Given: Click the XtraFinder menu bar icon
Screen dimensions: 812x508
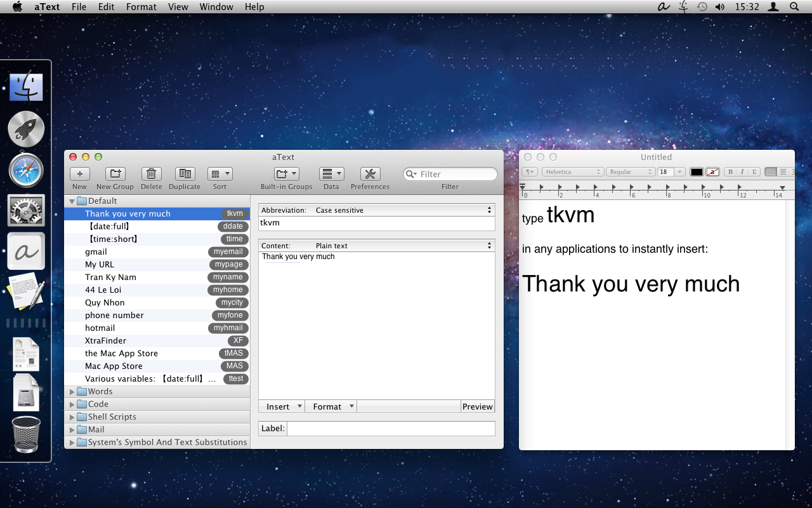Looking at the screenshot, I should pos(683,7).
